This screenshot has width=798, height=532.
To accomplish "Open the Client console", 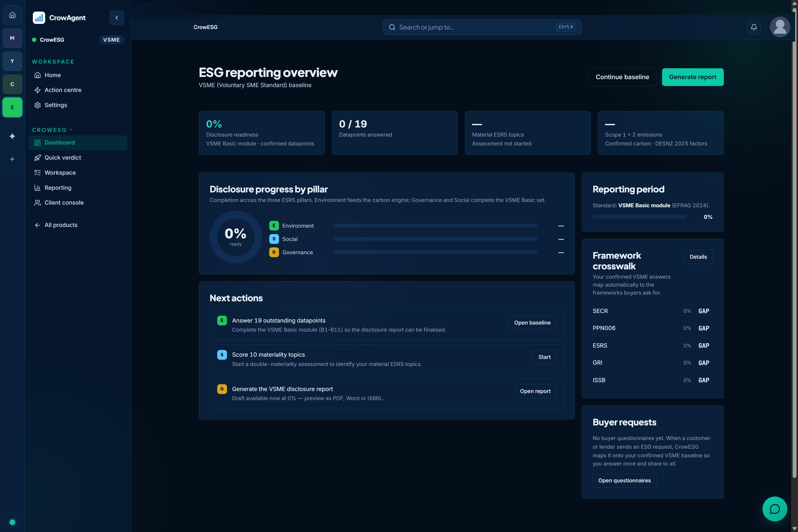I will (x=78, y=202).
